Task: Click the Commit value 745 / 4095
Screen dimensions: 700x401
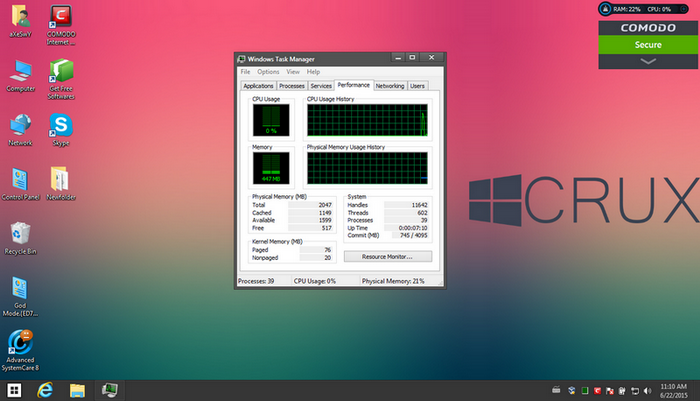Action: tap(414, 235)
